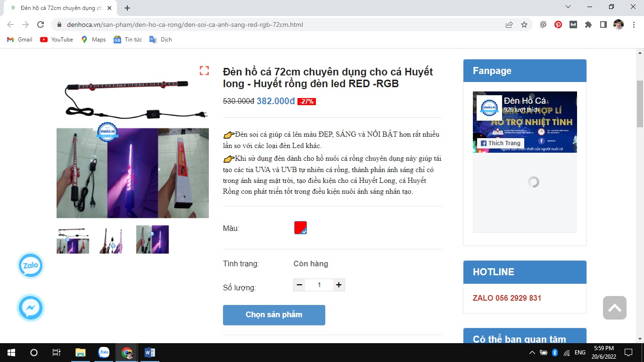This screenshot has height=362, width=644.
Task: Select the second product thumbnail
Action: 112,239
